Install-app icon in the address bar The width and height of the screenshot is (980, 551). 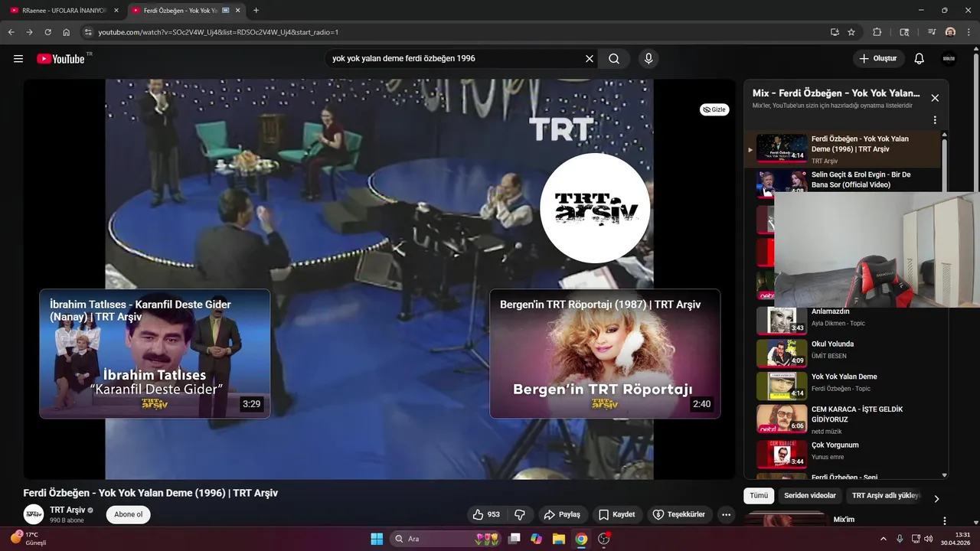coord(835,32)
